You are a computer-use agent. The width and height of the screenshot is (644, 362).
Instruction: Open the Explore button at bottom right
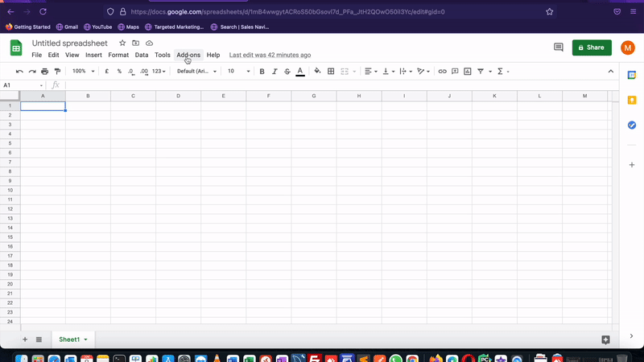(605, 339)
